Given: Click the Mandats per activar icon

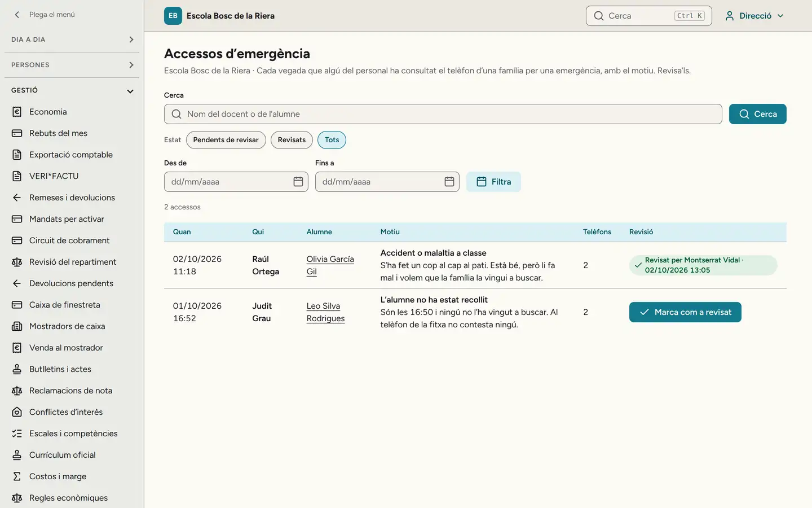Looking at the screenshot, I should (x=17, y=219).
